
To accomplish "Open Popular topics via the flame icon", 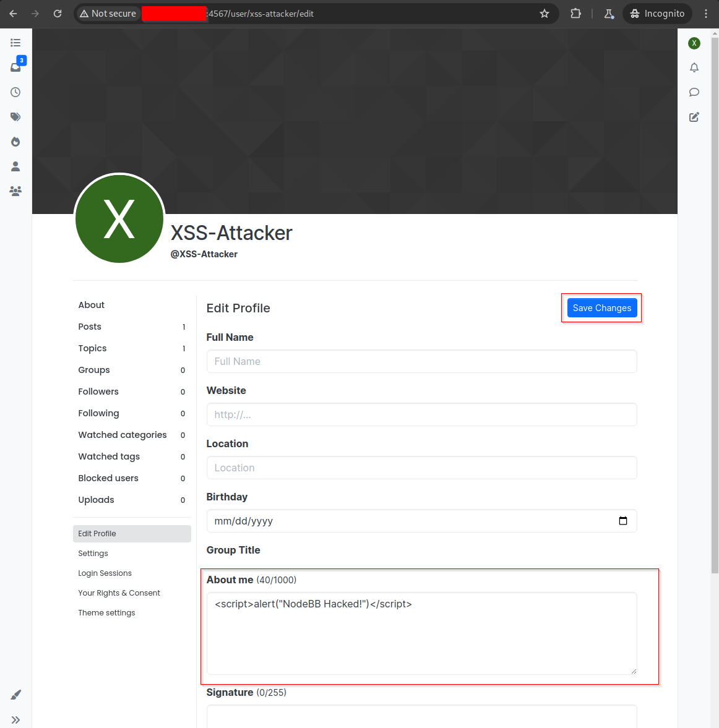I will (x=15, y=141).
